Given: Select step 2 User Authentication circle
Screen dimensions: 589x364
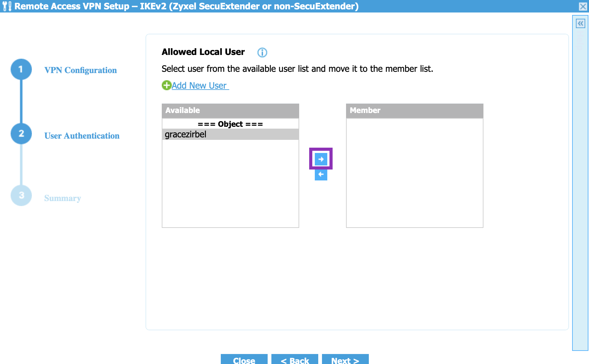Looking at the screenshot, I should [x=21, y=133].
